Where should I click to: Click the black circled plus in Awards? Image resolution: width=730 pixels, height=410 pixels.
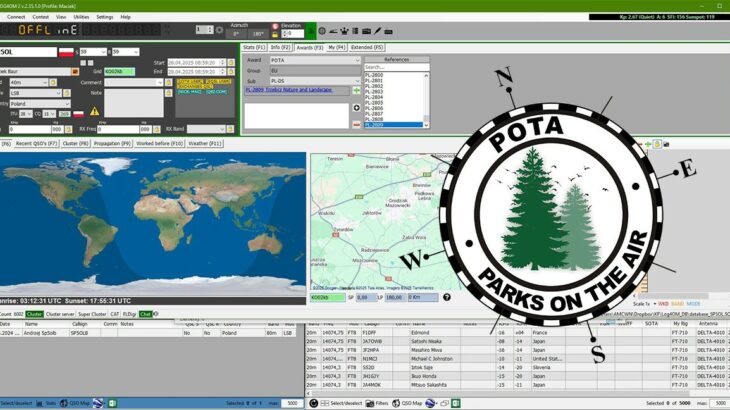[356, 108]
